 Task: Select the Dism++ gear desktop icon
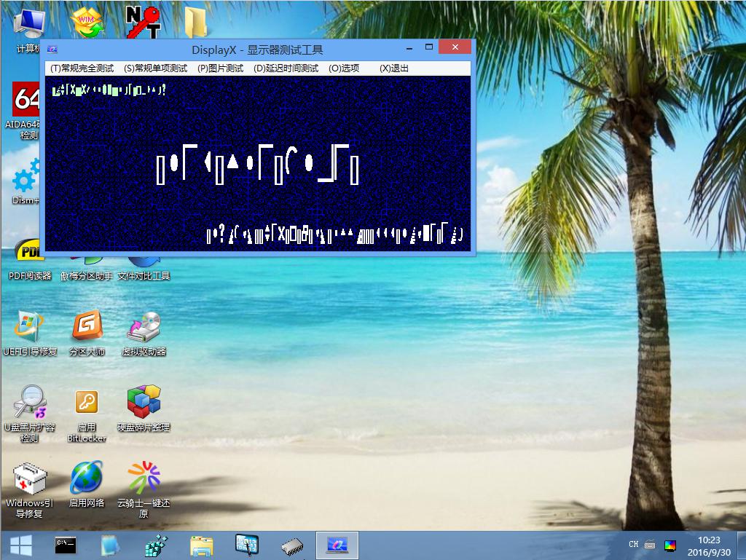click(x=26, y=179)
